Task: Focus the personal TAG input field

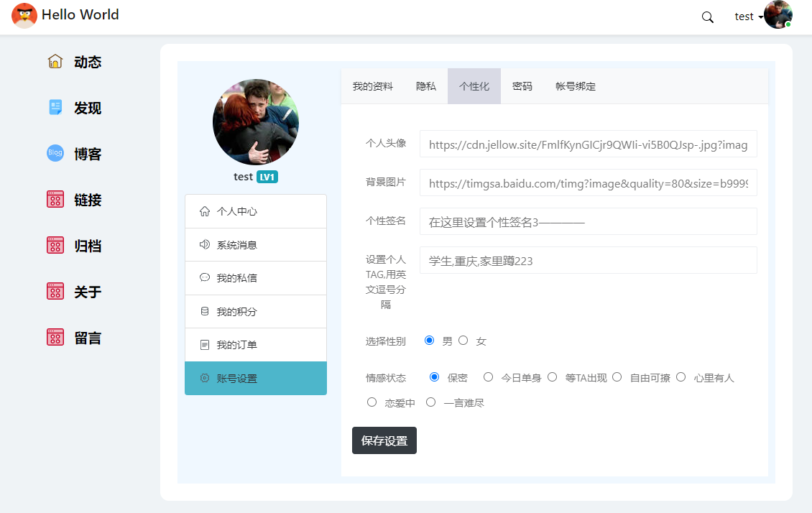Action: [x=589, y=260]
